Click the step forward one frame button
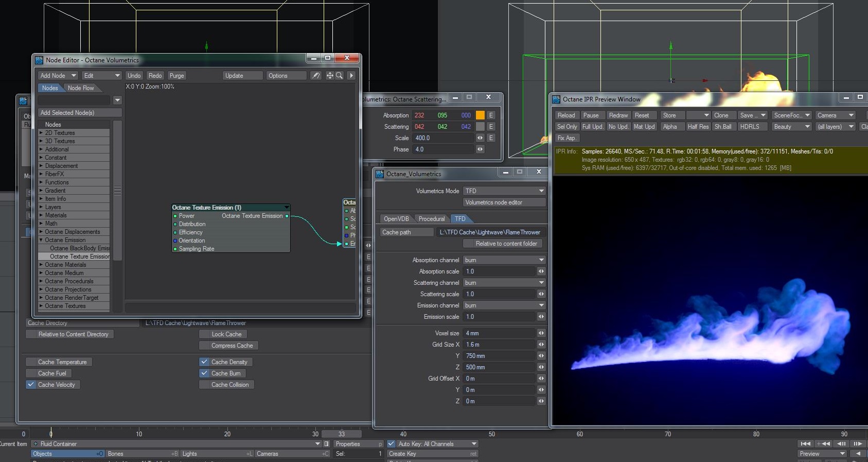This screenshot has height=462, width=868. tap(858, 443)
